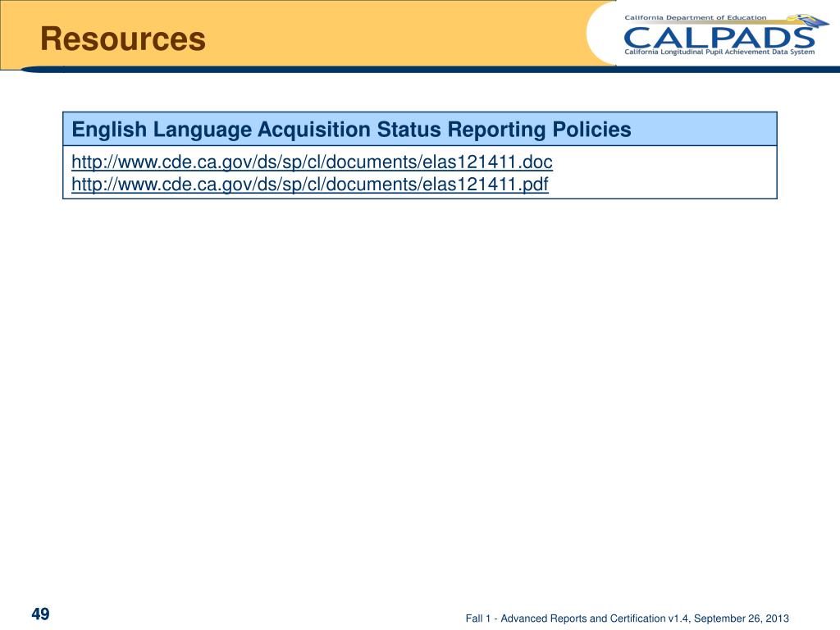
Task: Click the slide number 49
Action: (40, 614)
